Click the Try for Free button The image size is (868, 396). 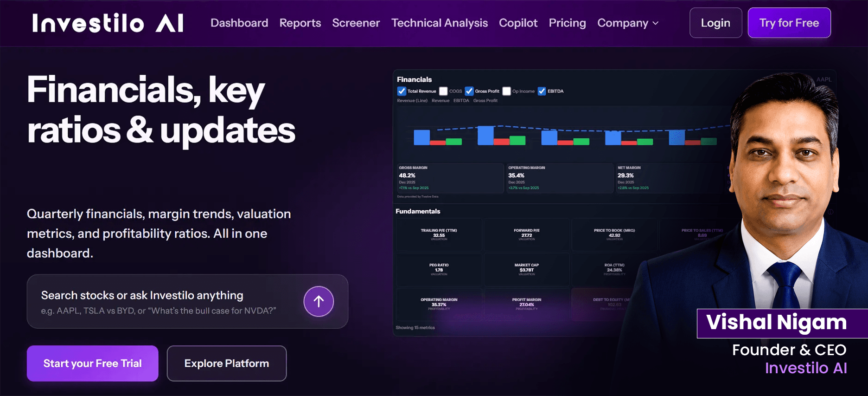(x=789, y=23)
